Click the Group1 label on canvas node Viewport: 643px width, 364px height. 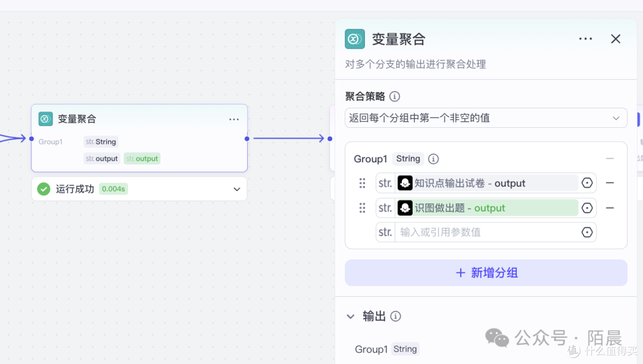click(51, 142)
